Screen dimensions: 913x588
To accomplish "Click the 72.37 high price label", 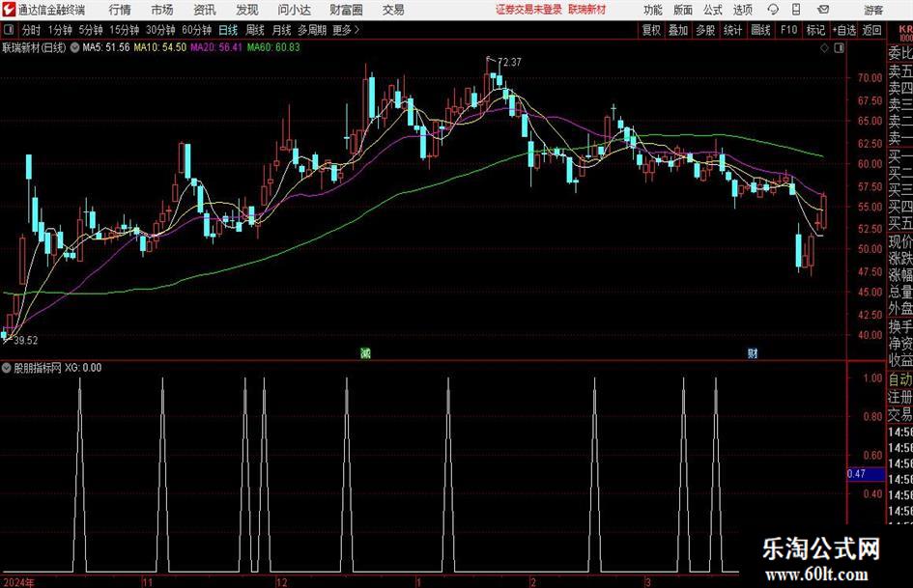I will tap(509, 63).
